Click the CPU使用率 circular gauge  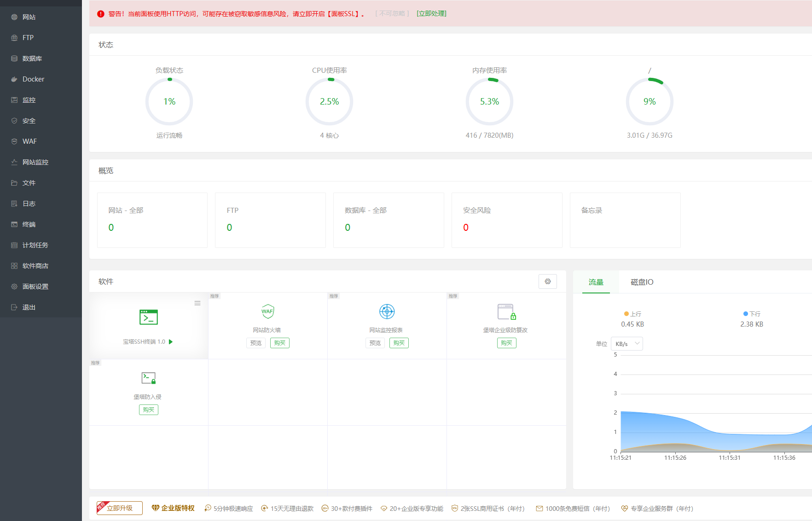[330, 101]
